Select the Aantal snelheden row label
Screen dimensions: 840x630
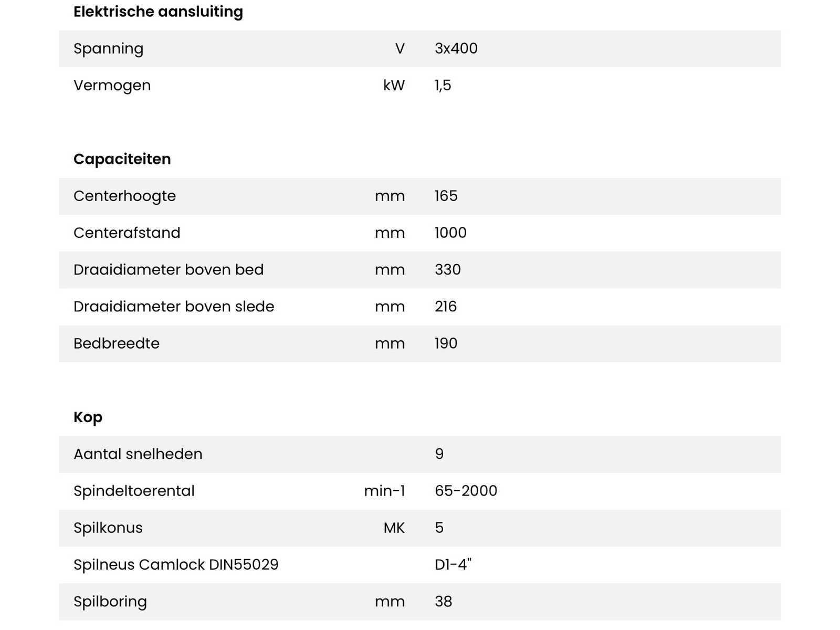click(138, 454)
